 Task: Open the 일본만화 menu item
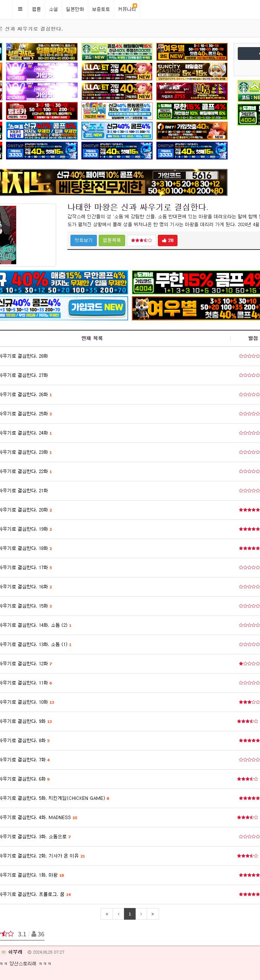[x=75, y=9]
